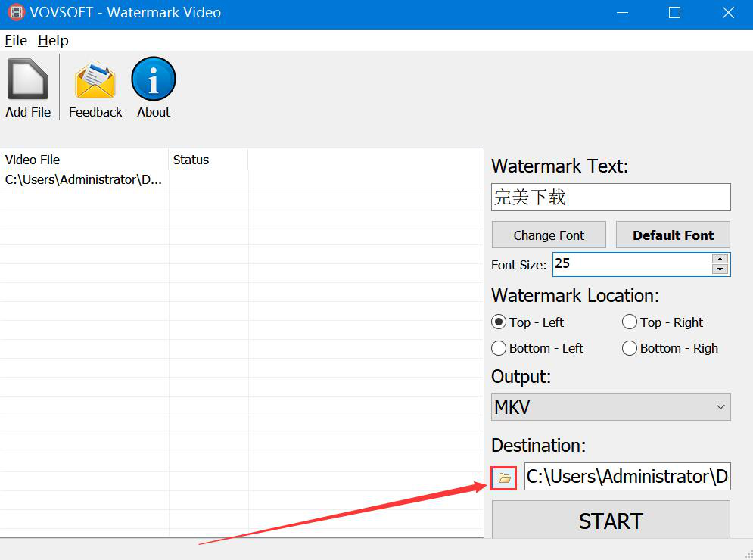Open the File menu

pos(16,41)
